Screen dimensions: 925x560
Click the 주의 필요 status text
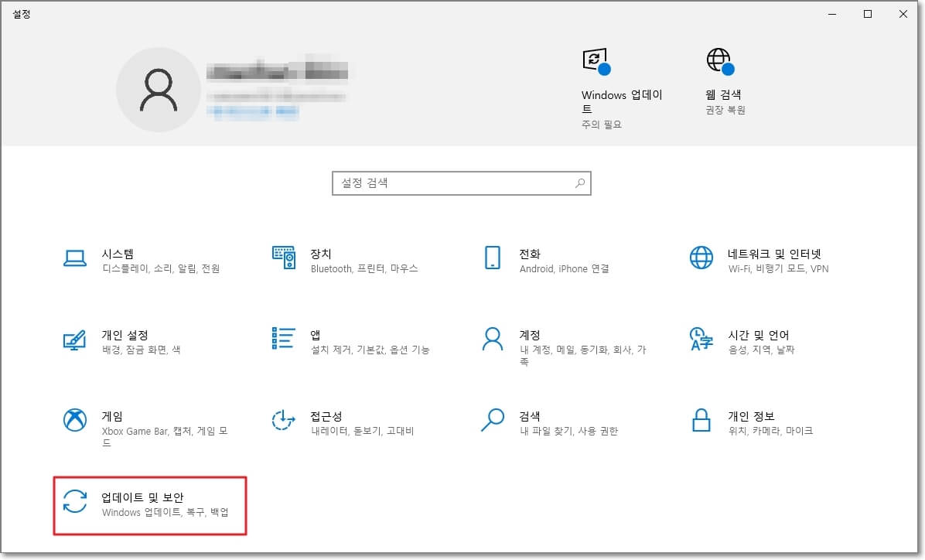602,125
